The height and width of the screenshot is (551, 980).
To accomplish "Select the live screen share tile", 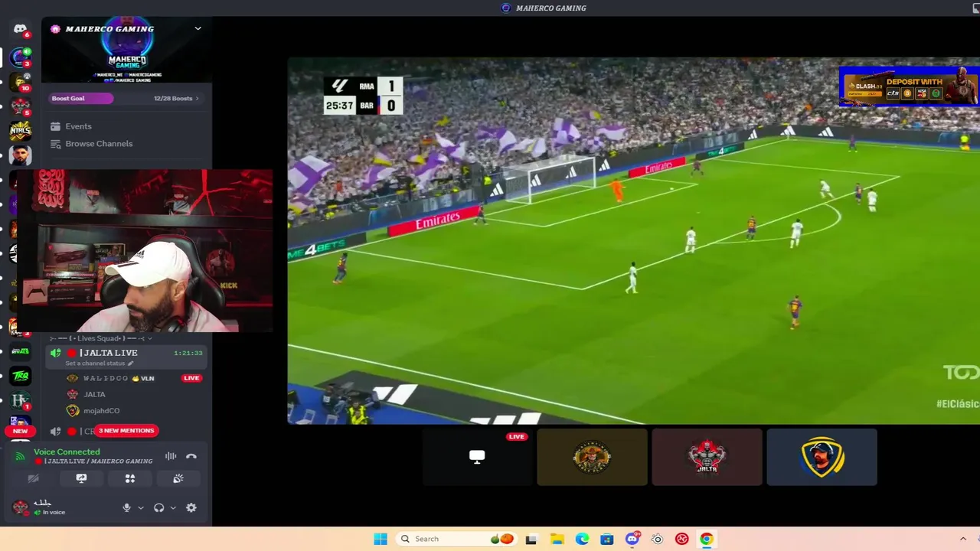I will point(477,457).
